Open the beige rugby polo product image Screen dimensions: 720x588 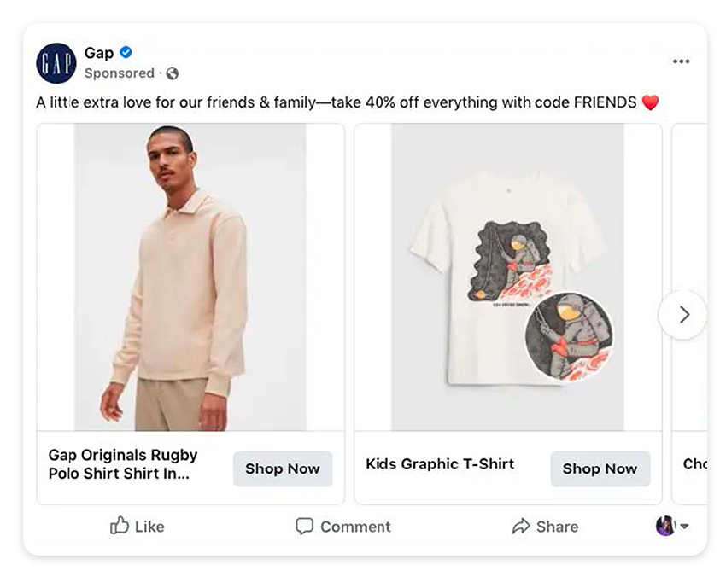point(190,277)
